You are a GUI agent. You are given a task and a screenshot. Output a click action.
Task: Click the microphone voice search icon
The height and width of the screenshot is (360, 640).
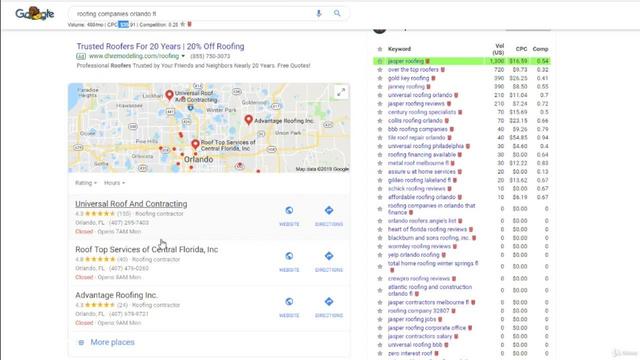pyautogui.click(x=319, y=13)
